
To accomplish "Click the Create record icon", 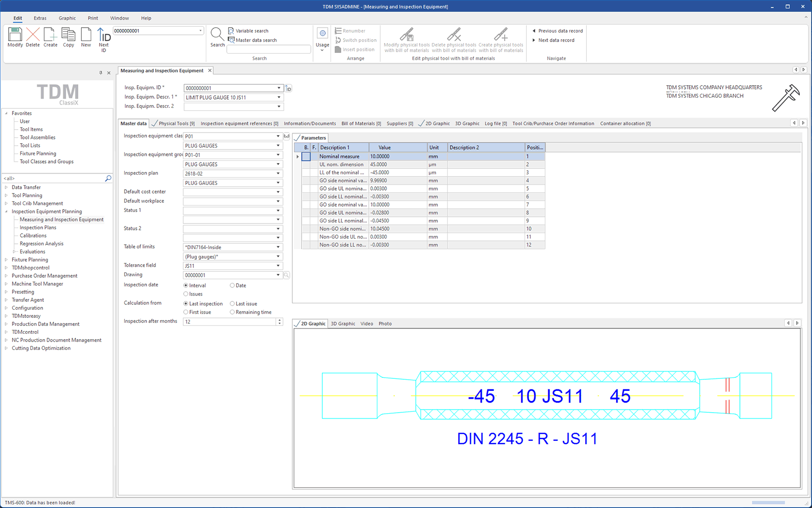I will [50, 34].
